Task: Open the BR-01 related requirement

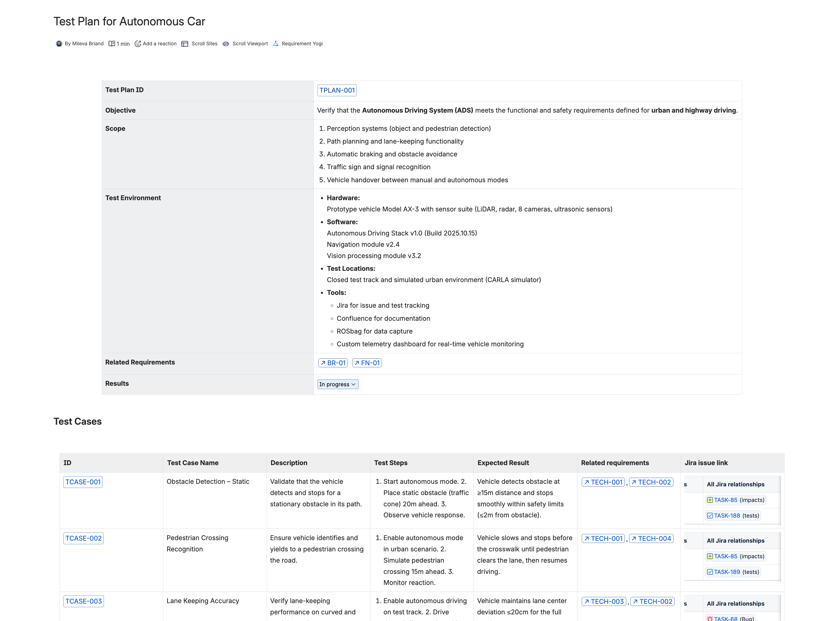Action: (x=333, y=363)
